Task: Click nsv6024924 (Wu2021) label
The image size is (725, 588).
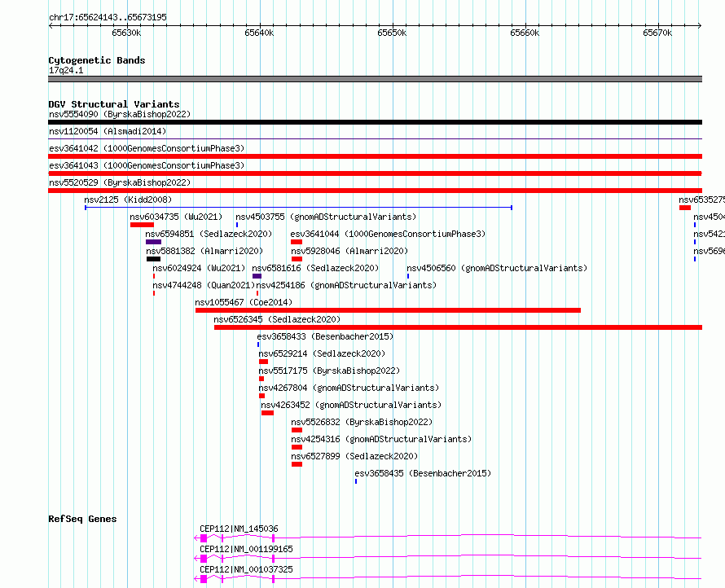Action: [x=199, y=268]
